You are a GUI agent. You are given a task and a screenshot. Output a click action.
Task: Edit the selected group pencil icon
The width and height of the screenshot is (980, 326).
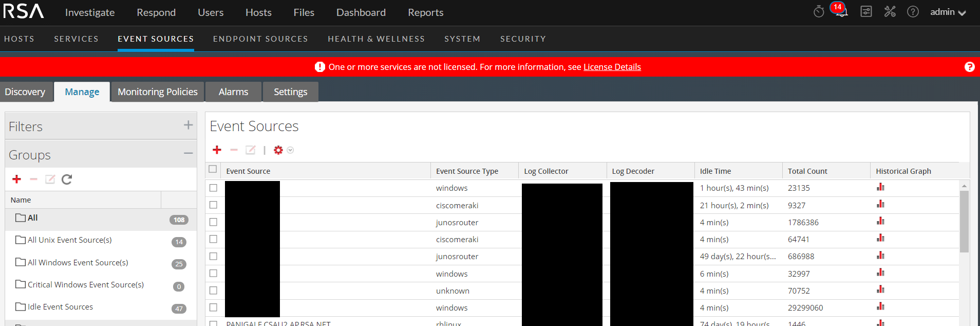[50, 179]
